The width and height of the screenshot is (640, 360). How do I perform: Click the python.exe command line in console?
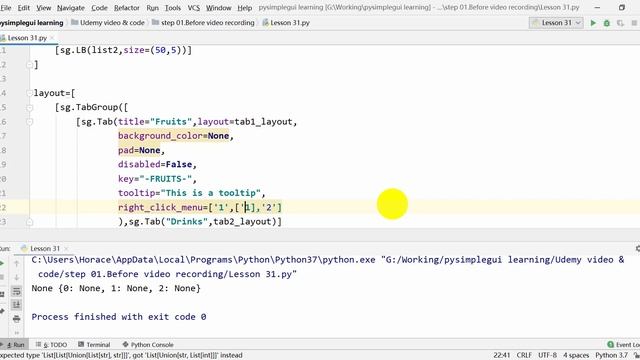click(x=328, y=267)
